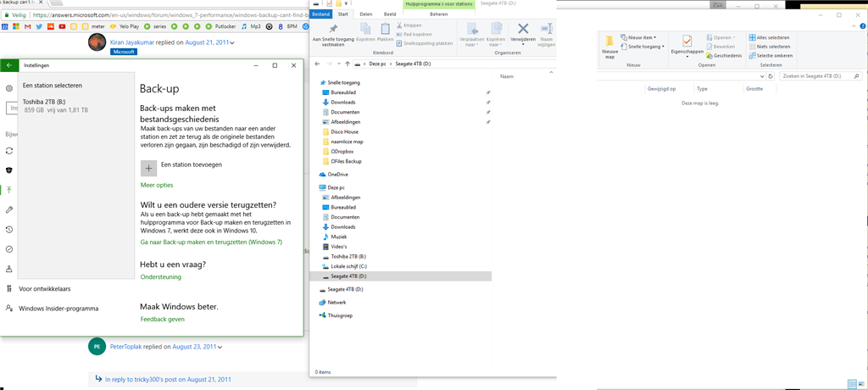The image size is (868, 390).
Task: Choose Toshiba 2TB (B:) station
Action: pyautogui.click(x=76, y=106)
